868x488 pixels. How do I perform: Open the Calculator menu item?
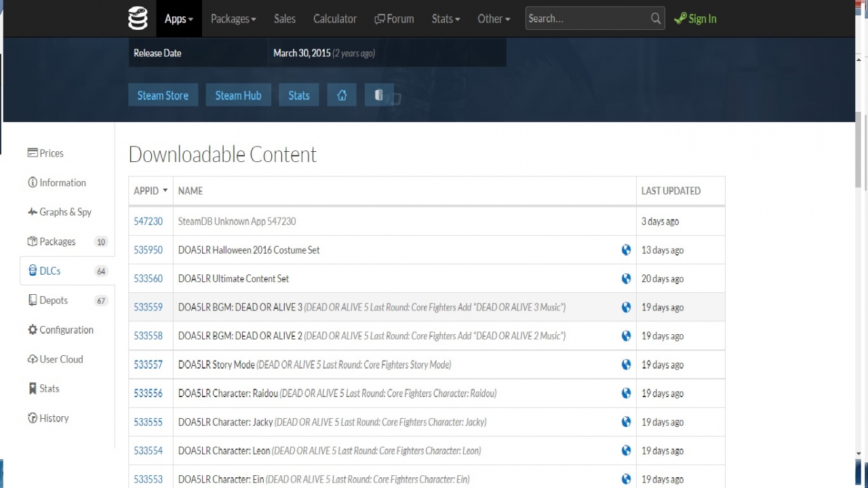point(334,19)
